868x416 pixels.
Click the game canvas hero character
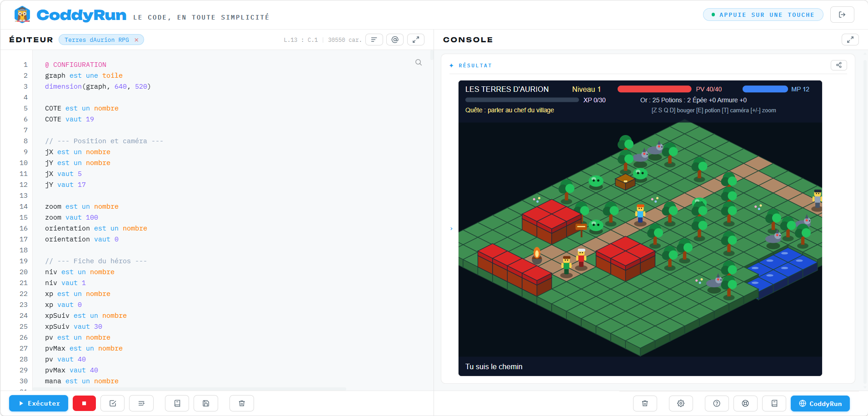(640, 215)
